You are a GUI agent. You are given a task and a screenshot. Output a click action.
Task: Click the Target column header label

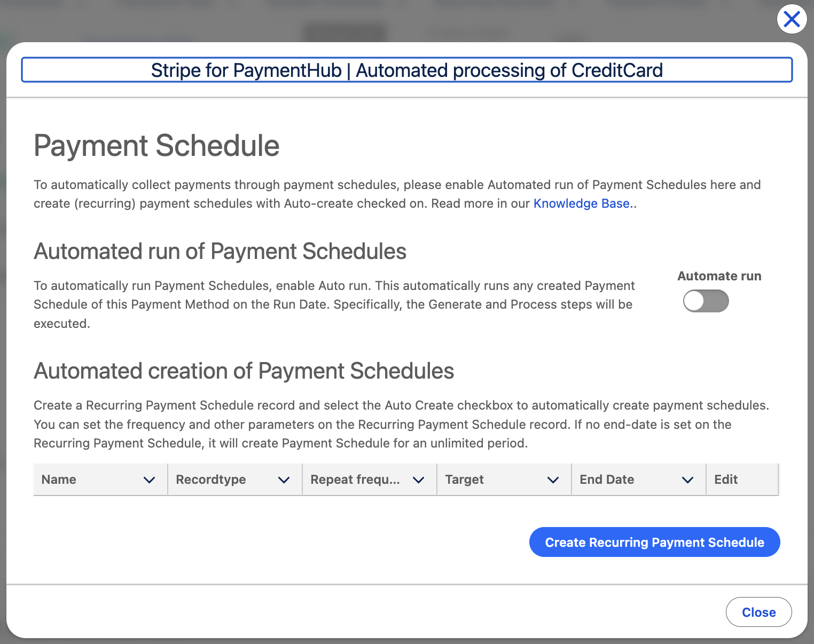pyautogui.click(x=464, y=480)
